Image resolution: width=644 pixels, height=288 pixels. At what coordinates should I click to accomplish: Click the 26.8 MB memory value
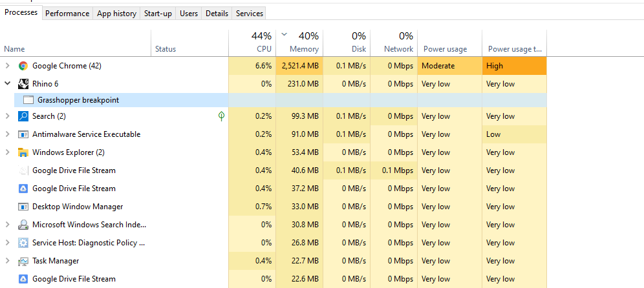[305, 242]
